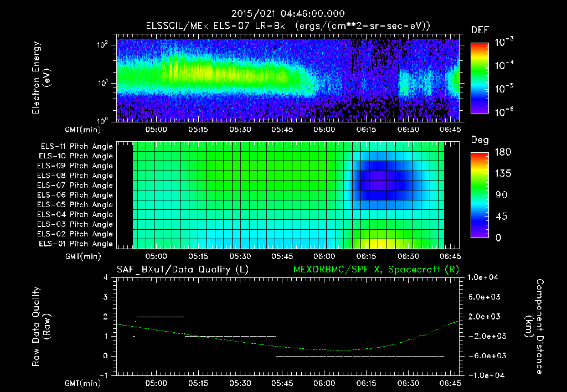Click the 05:00 tick under the spectrogram

point(156,130)
